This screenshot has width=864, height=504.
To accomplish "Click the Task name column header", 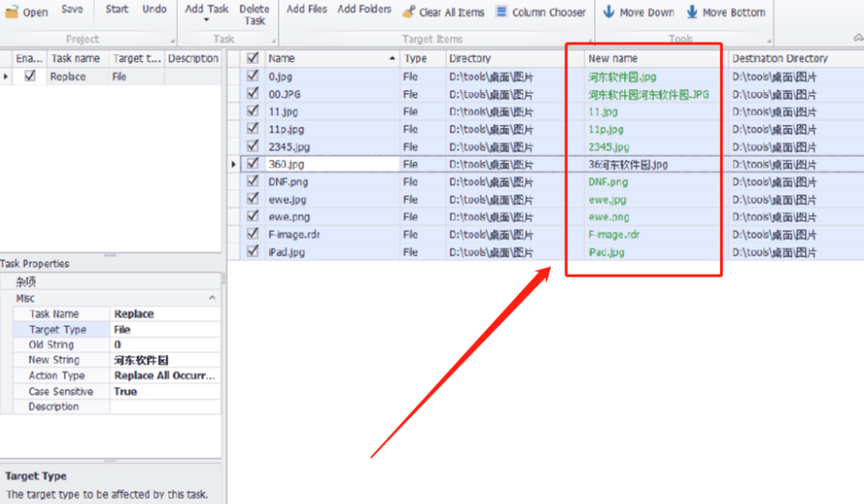I will tap(76, 58).
